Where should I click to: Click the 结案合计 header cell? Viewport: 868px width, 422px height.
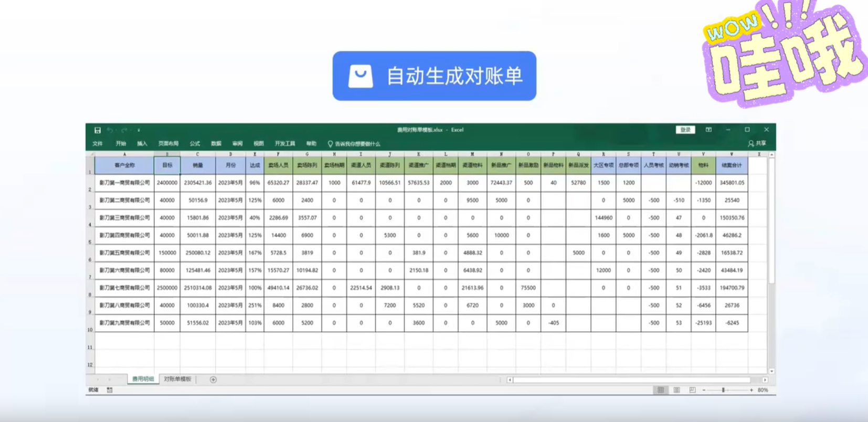tap(732, 165)
